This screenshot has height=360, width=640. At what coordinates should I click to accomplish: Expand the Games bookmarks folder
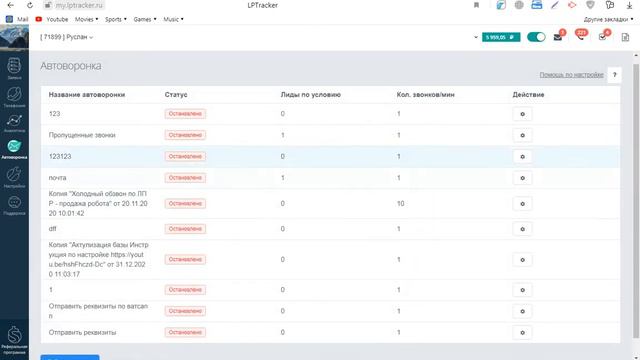[144, 19]
